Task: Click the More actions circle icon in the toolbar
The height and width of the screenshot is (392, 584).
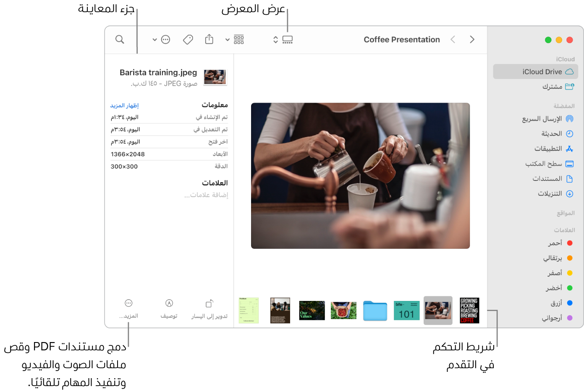Action: 165,39
